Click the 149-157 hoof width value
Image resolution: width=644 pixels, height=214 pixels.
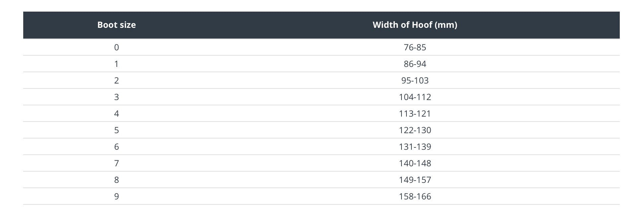415,180
